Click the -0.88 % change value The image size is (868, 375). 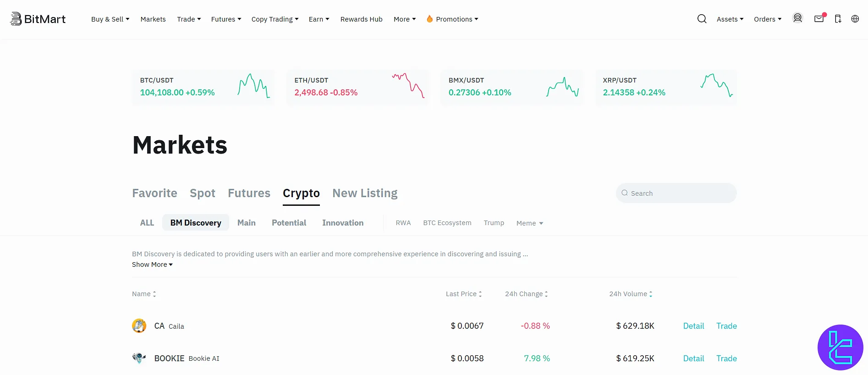click(x=535, y=326)
